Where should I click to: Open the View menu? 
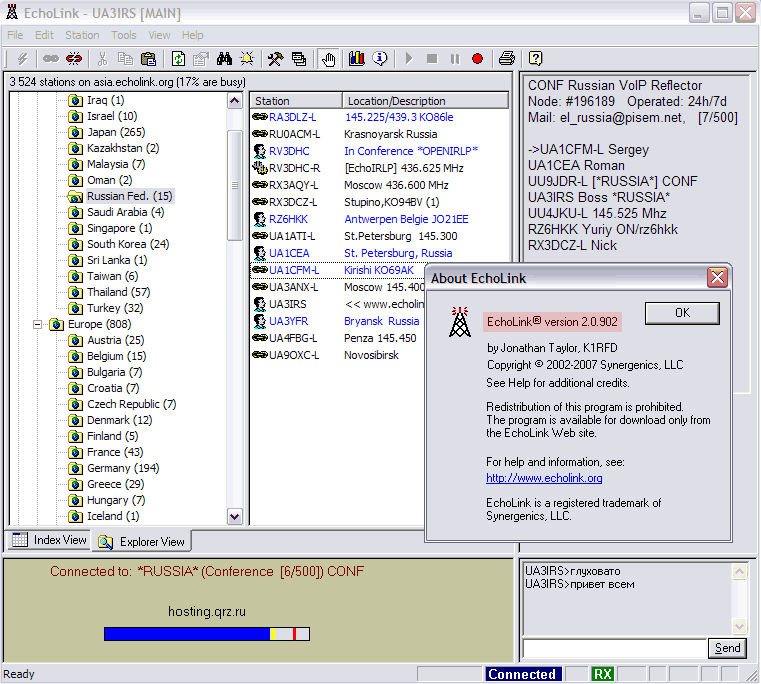pyautogui.click(x=159, y=35)
